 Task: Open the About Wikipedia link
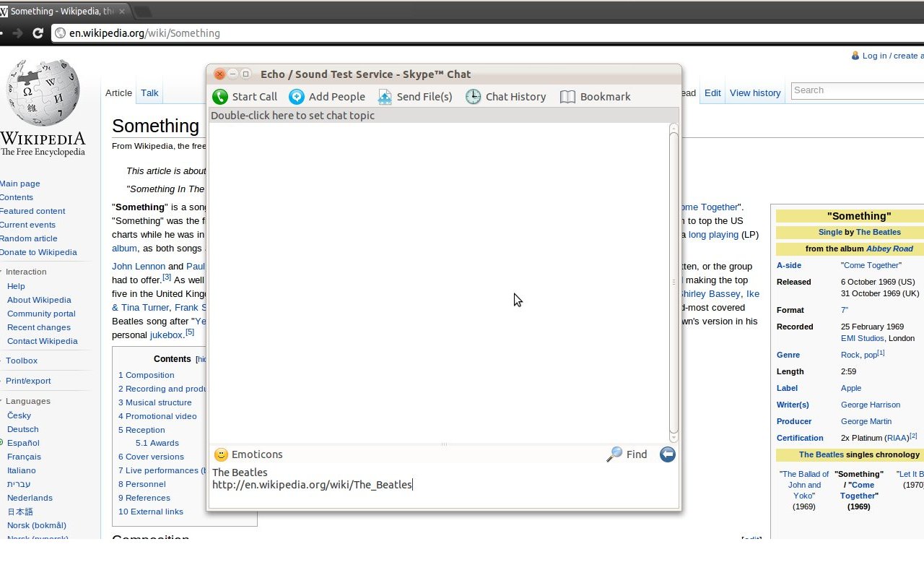[x=39, y=300]
